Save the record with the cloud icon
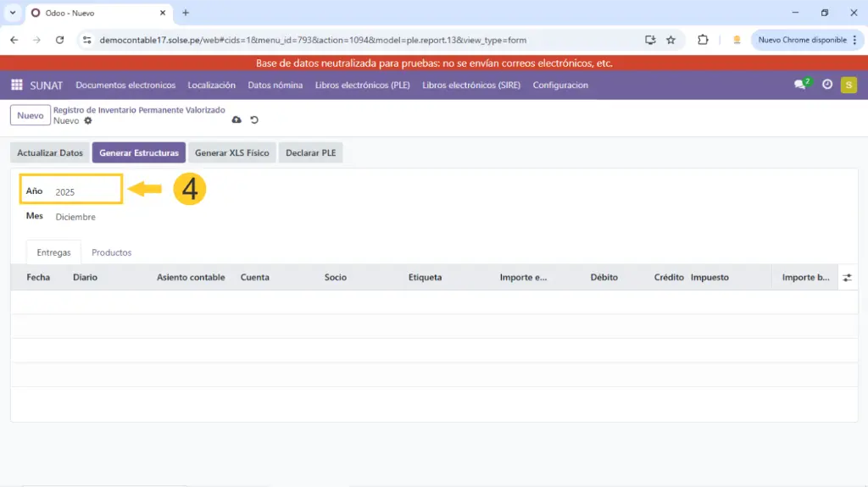868x487 pixels. [x=236, y=120]
